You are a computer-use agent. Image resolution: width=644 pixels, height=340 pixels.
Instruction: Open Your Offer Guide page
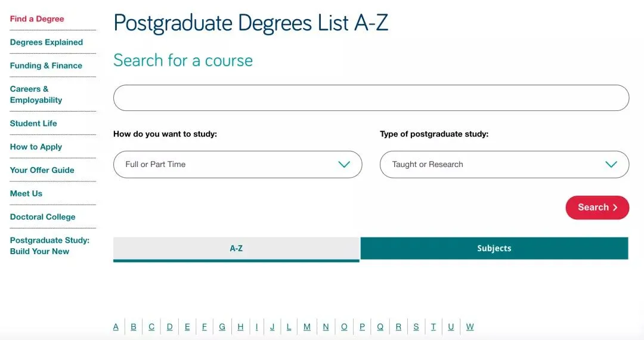coord(42,170)
